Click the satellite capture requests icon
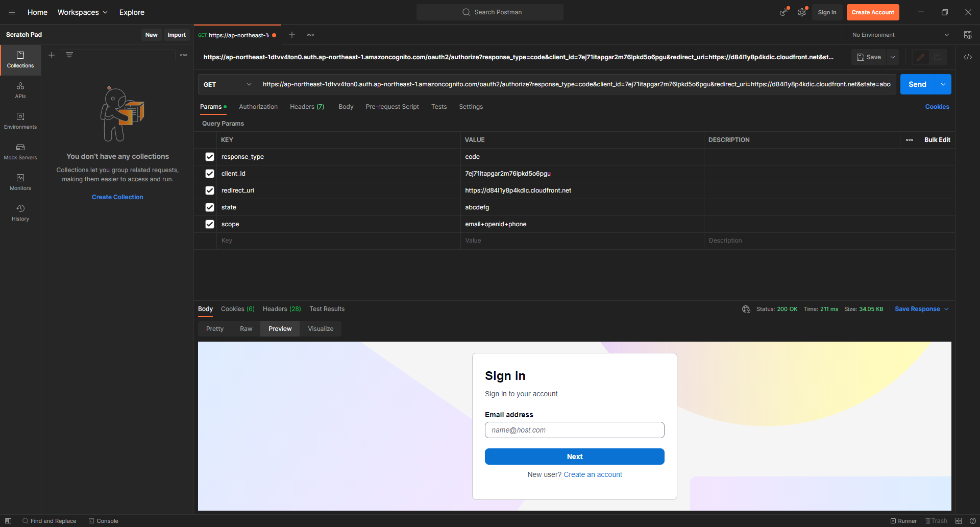The height and width of the screenshot is (527, 980). coord(783,12)
